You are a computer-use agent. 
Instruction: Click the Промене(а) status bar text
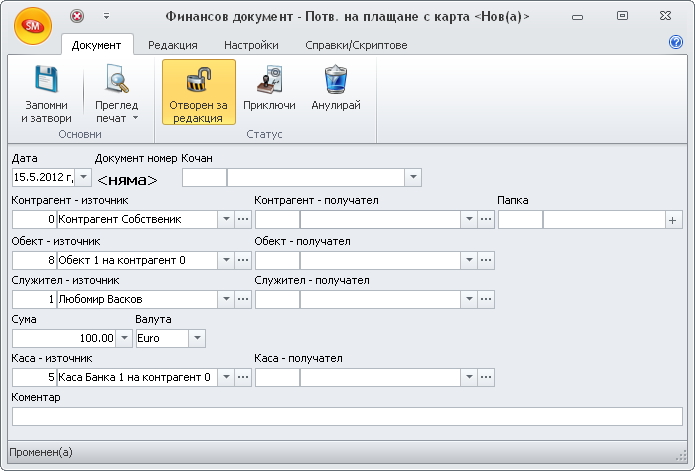click(41, 452)
